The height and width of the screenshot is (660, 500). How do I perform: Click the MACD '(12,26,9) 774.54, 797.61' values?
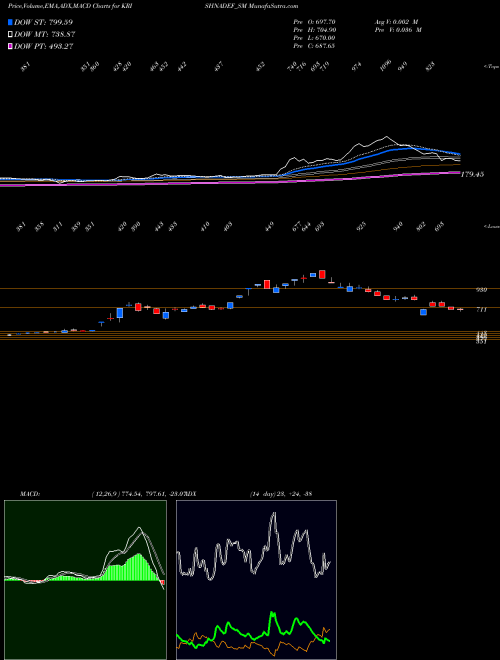point(128,494)
